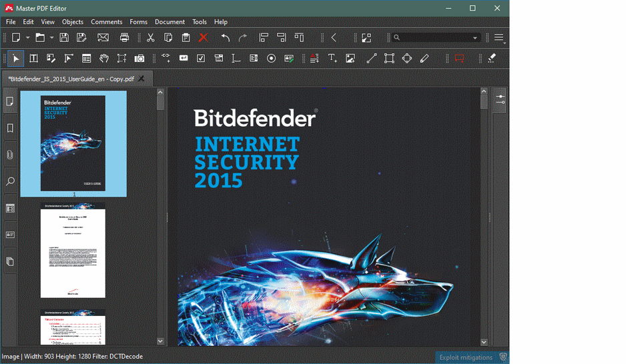
Task: Select the Edit Document arrow tool
Action: coord(16,59)
